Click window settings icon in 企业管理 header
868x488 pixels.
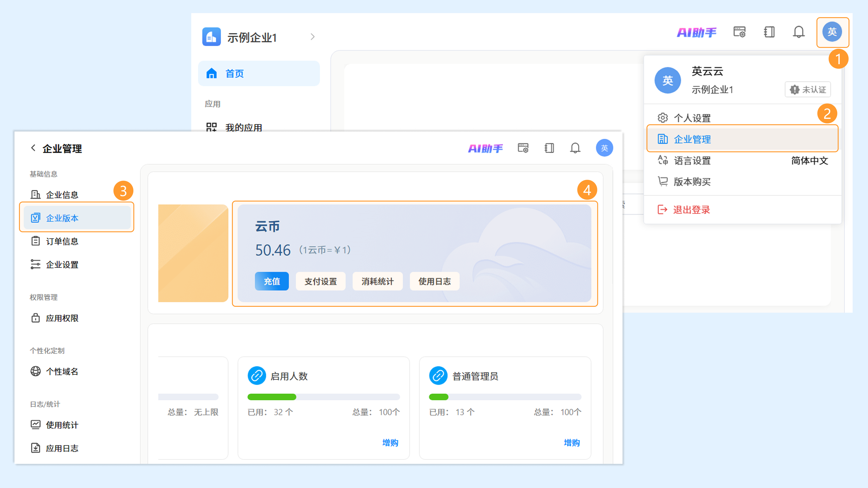coord(523,148)
